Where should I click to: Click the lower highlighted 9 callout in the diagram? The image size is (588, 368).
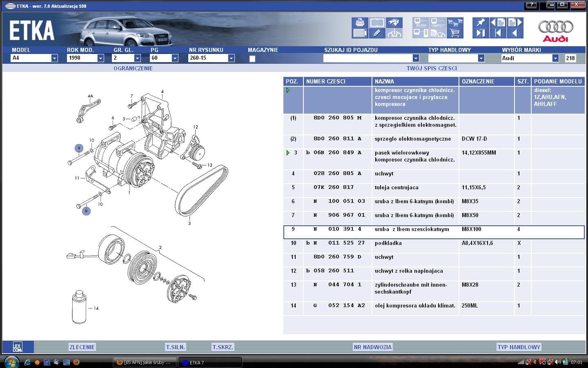click(86, 211)
